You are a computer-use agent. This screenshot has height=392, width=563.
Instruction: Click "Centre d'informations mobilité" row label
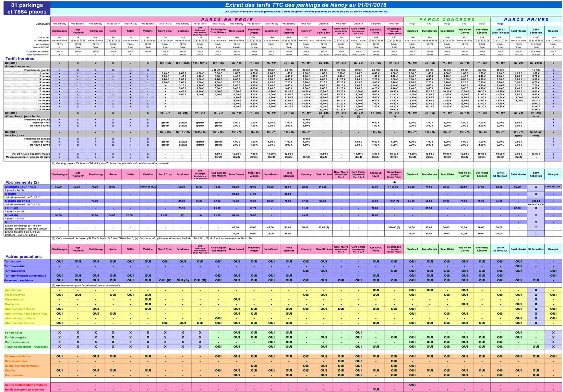point(26,385)
